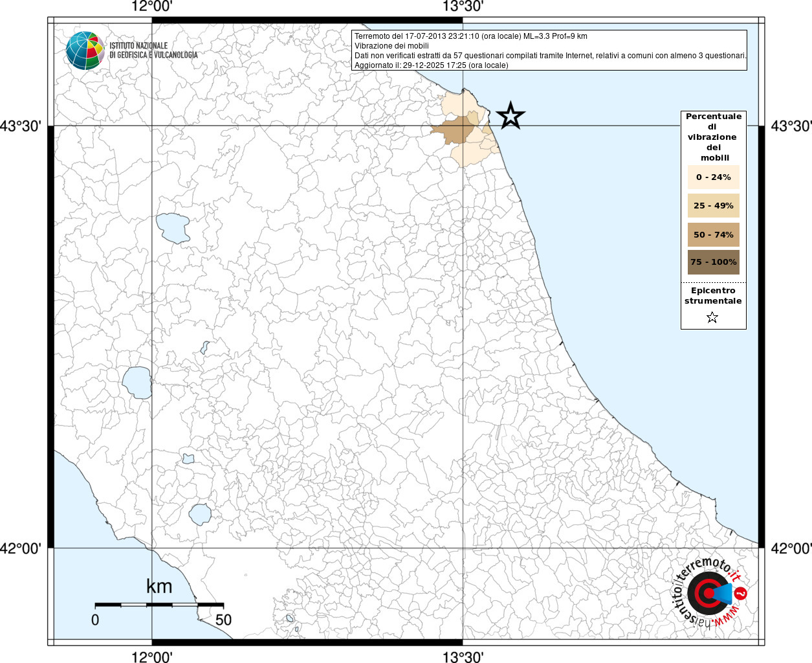Click the 'km' scale bar label
This screenshot has height=663, width=812.
(x=159, y=587)
